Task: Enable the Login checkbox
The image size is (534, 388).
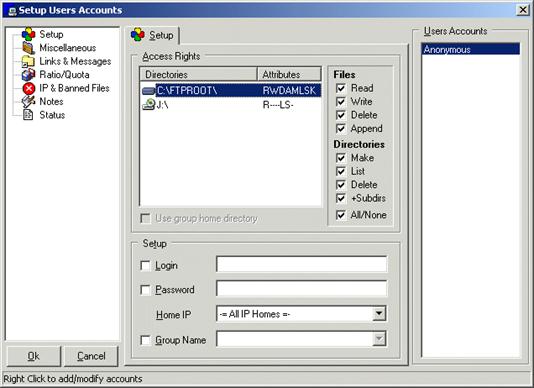Action: point(145,265)
